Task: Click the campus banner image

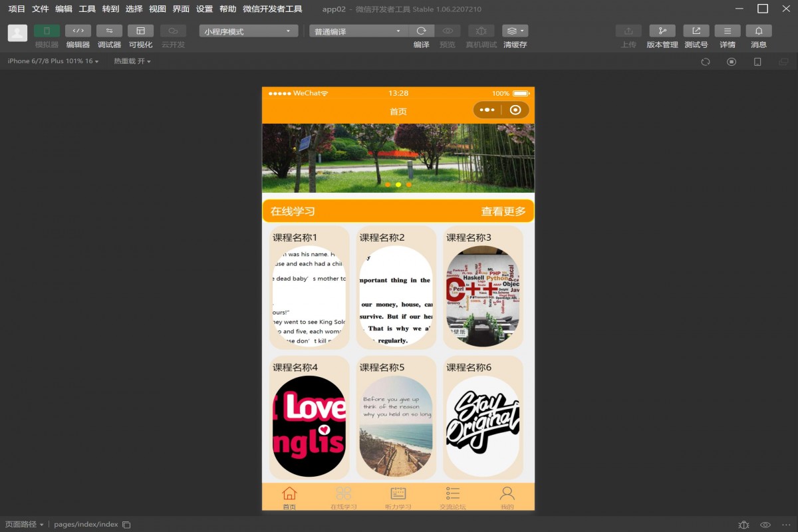Action: 398,158
